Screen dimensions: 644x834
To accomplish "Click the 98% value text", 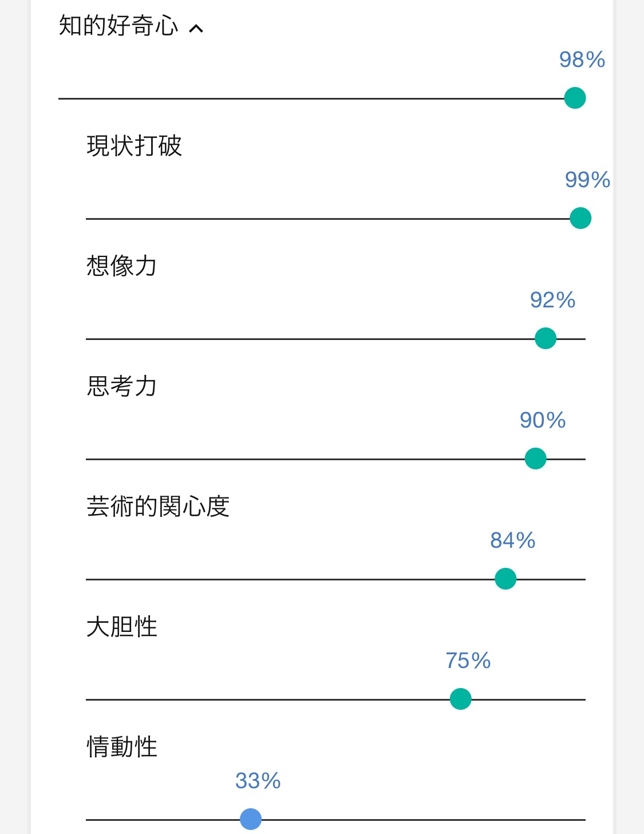I will (x=582, y=60).
